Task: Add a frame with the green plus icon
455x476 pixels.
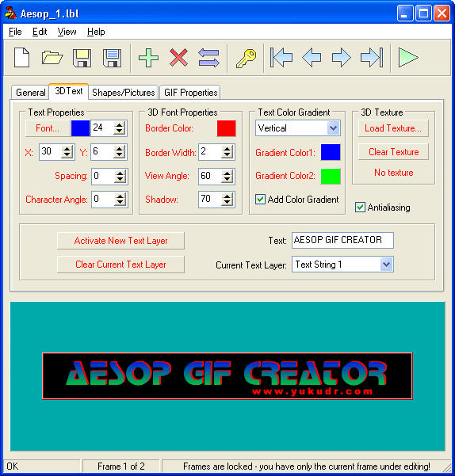Action: tap(148, 58)
